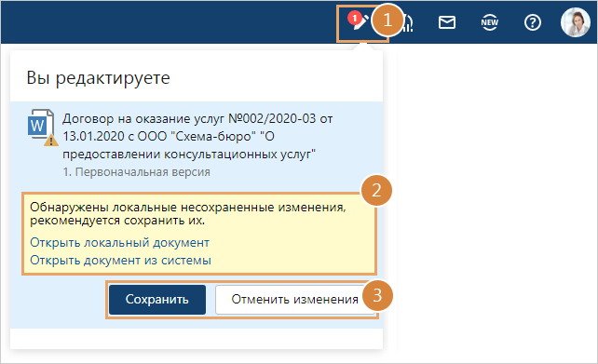Click the pencil editing-documents icon in header

pos(360,22)
